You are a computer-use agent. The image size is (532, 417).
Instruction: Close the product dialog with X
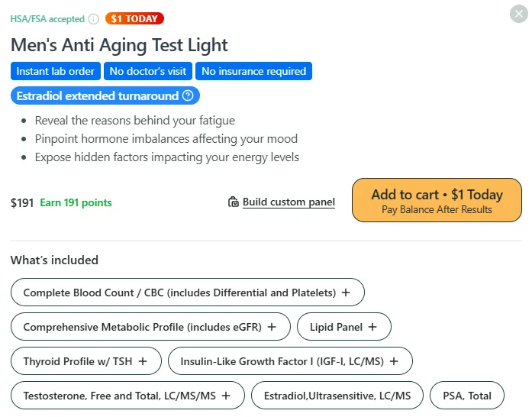click(x=517, y=13)
